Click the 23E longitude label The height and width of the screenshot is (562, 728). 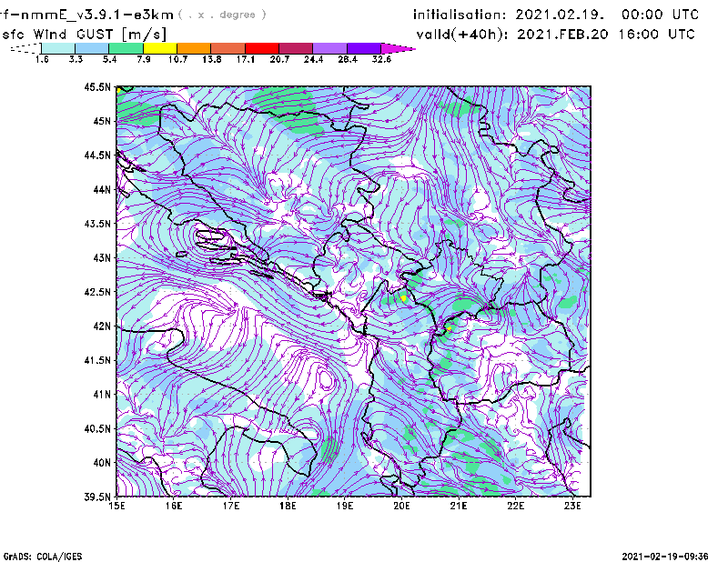tap(572, 506)
